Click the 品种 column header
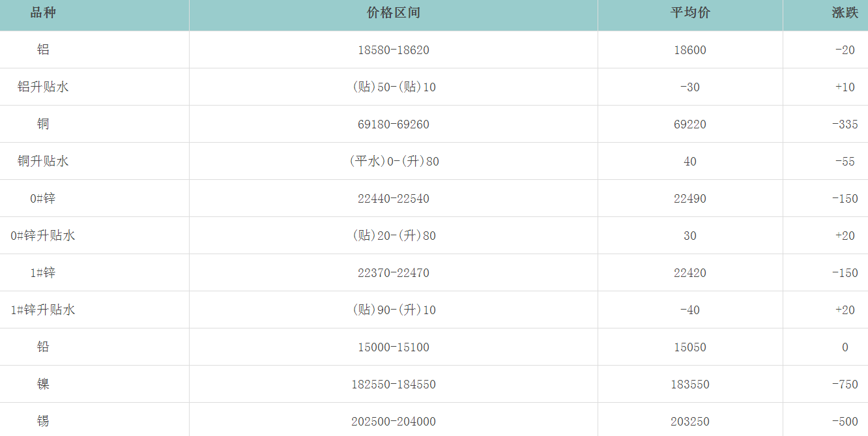868x436 pixels. click(x=43, y=13)
